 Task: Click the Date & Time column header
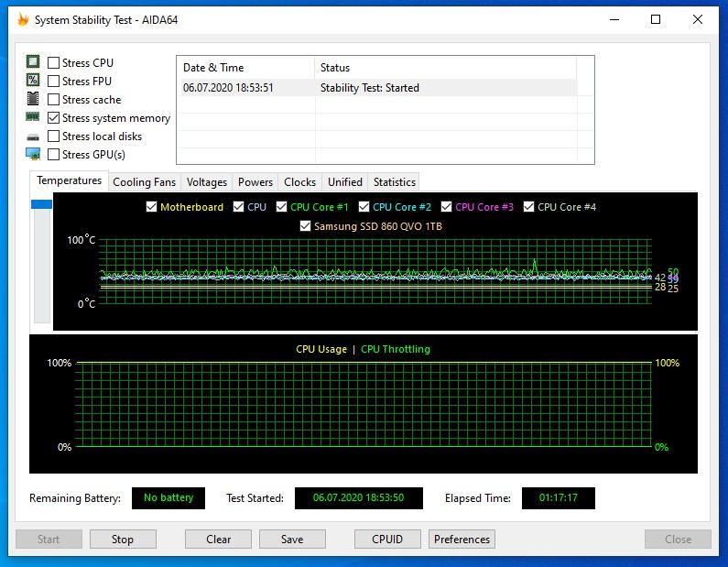(245, 68)
